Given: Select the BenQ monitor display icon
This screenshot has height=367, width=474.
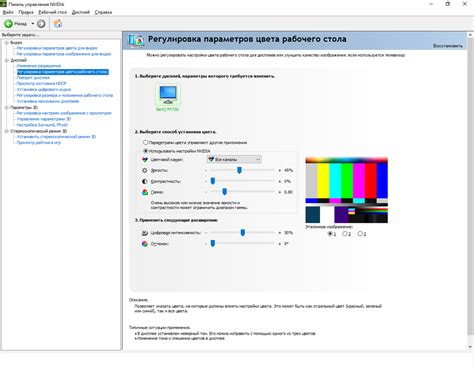Looking at the screenshot, I should (x=168, y=95).
